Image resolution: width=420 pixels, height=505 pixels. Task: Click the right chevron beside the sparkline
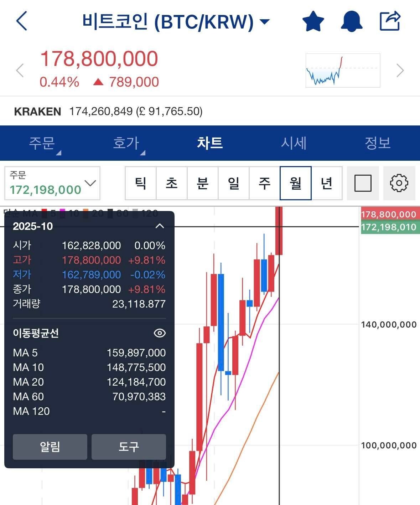400,71
